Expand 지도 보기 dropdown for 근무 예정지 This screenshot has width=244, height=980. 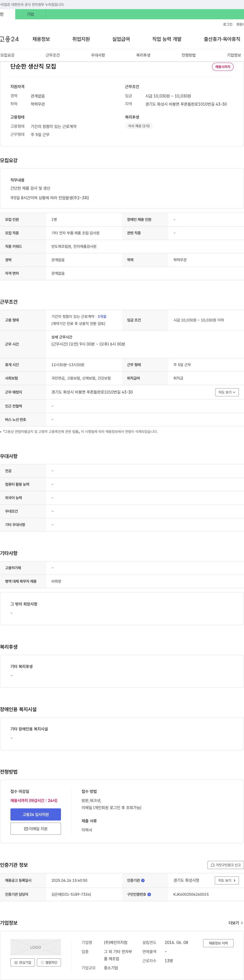[x=227, y=392]
